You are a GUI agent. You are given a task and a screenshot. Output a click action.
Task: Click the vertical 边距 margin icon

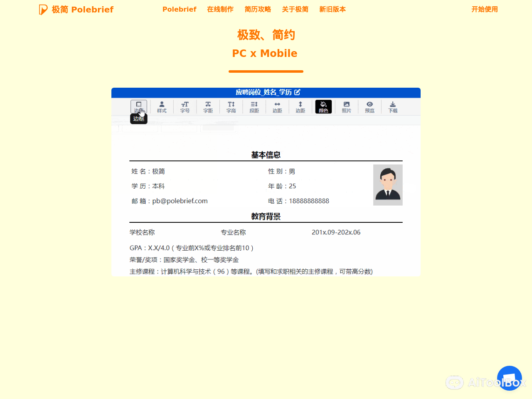tap(300, 106)
